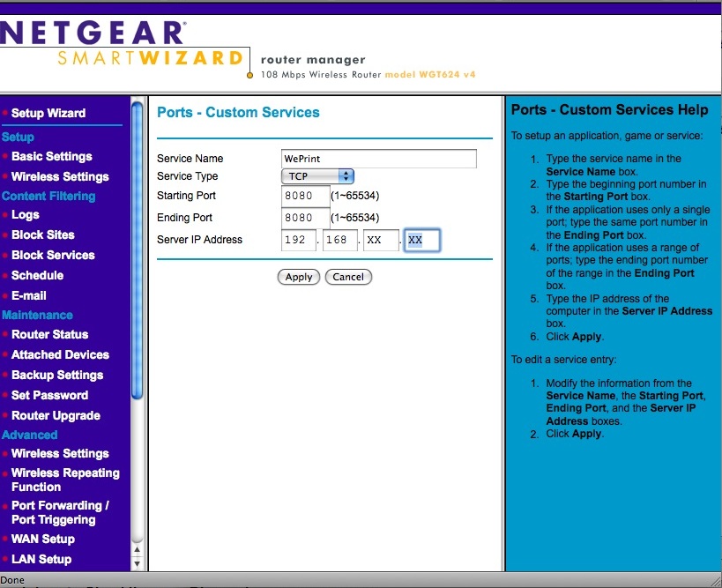
Task: Click the Setup section heading
Action: [18, 138]
